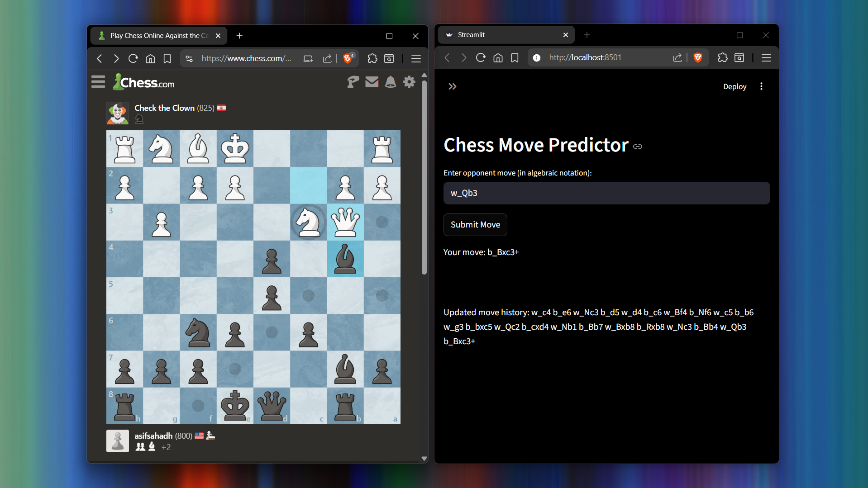The image size is (868, 488).
Task: Open browser menu in chess.com window
Action: 416,58
